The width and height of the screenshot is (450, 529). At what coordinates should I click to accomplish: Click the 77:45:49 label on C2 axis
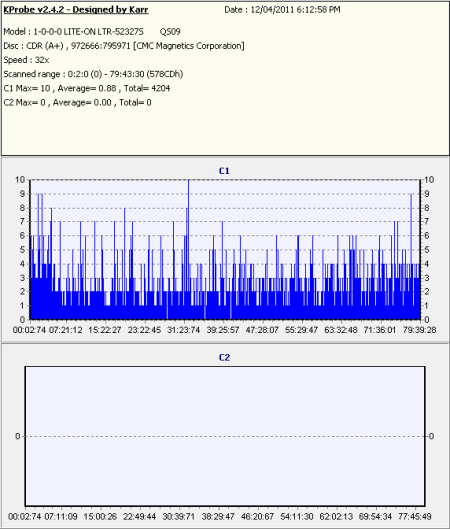click(415, 517)
